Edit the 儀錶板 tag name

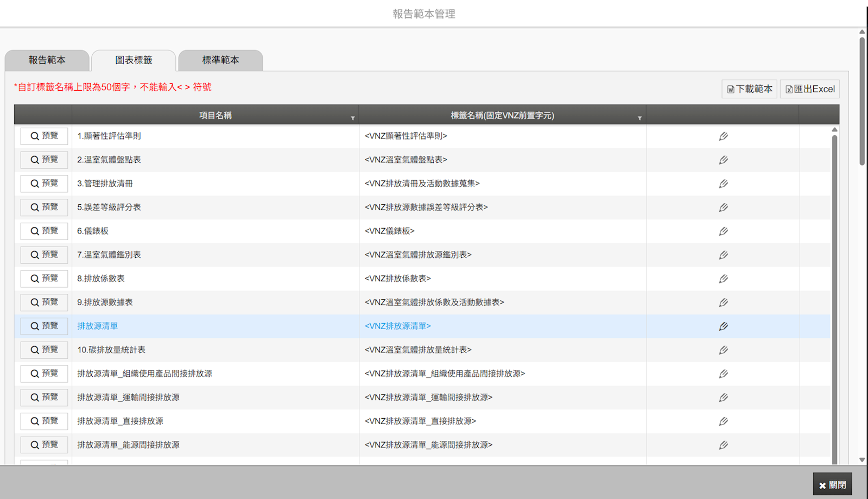723,231
